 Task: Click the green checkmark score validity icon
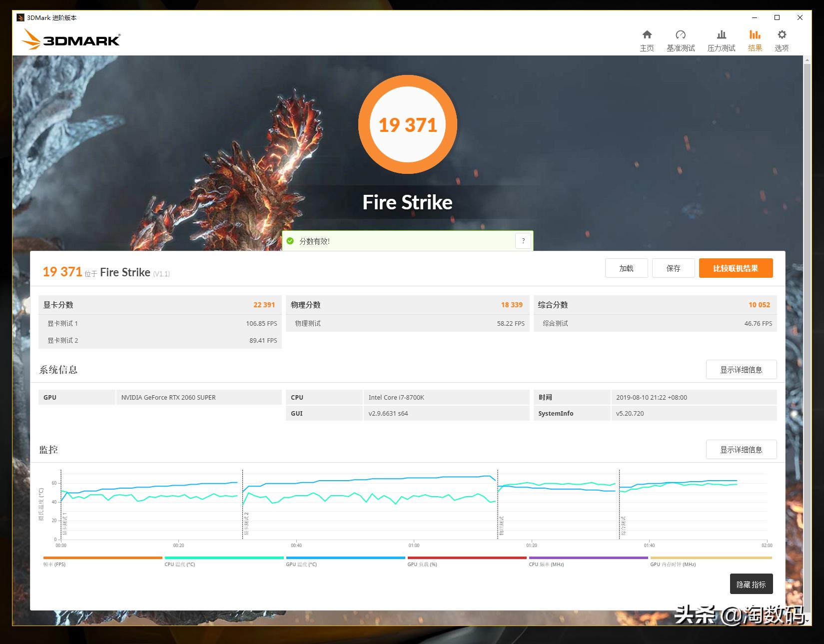tap(292, 240)
